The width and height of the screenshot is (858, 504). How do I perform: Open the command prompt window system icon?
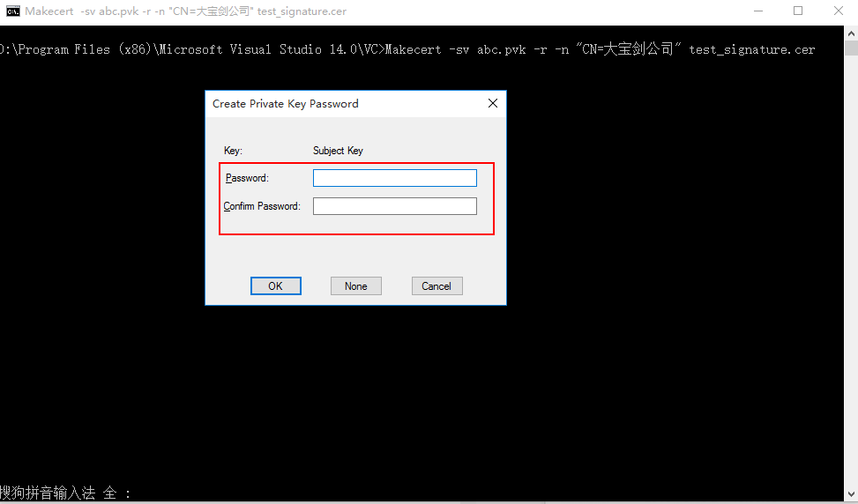(12, 11)
